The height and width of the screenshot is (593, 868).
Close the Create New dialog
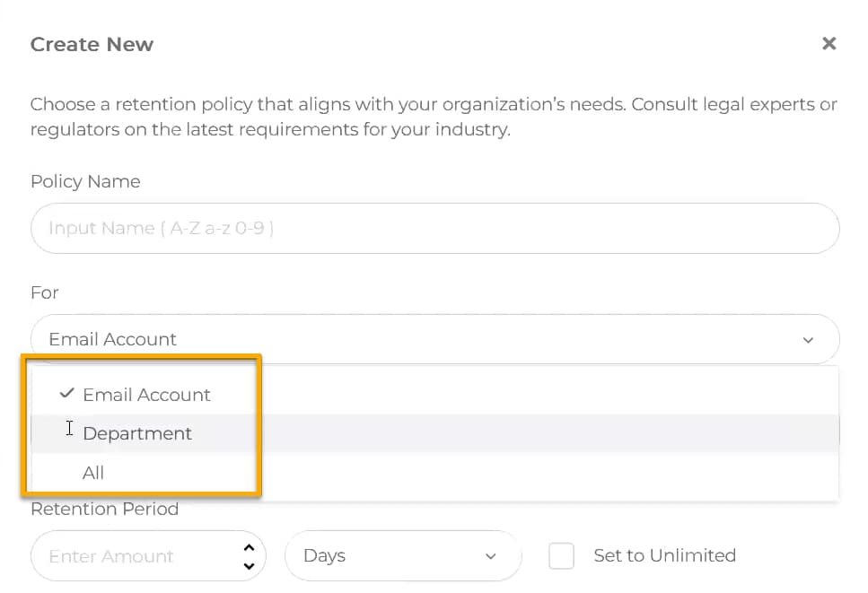pyautogui.click(x=829, y=43)
